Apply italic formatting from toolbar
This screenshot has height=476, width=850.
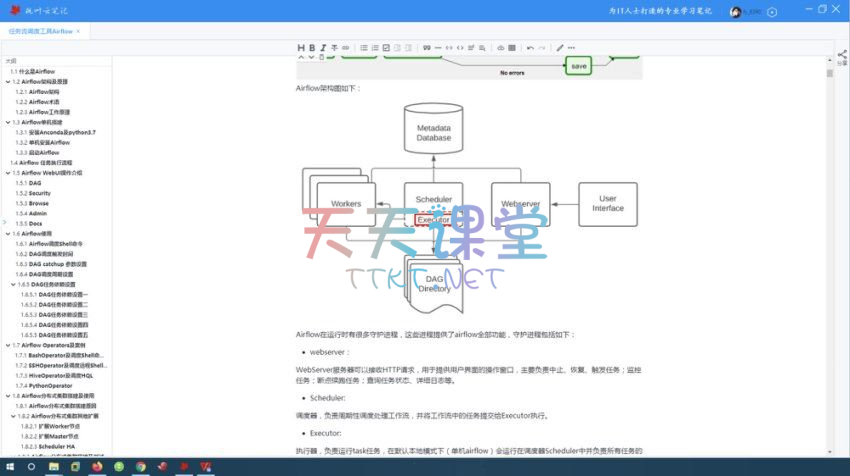tap(323, 47)
